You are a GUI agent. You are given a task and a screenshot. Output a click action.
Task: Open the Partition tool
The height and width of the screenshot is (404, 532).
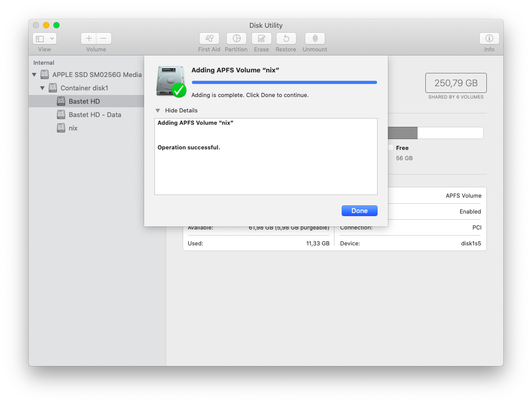click(x=237, y=39)
